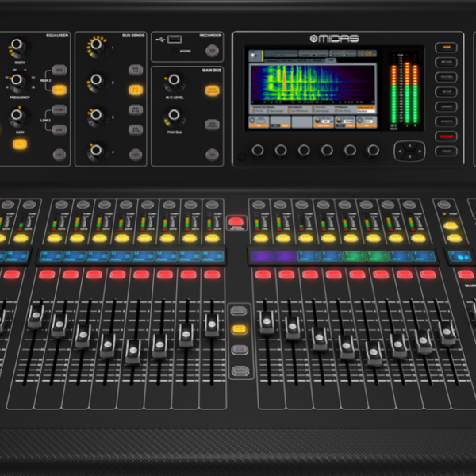Select the LOW equaliser band button

pyautogui.click(x=59, y=129)
